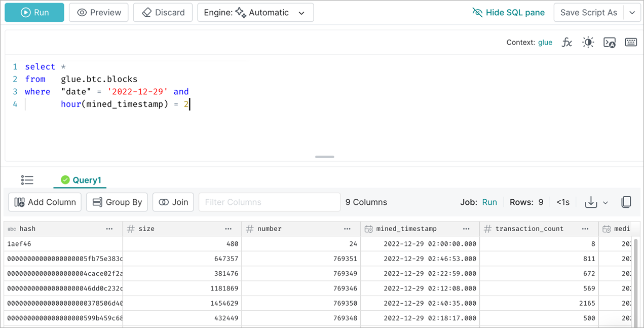Click the Group By button's icon
The width and height of the screenshot is (644, 328).
tap(97, 202)
